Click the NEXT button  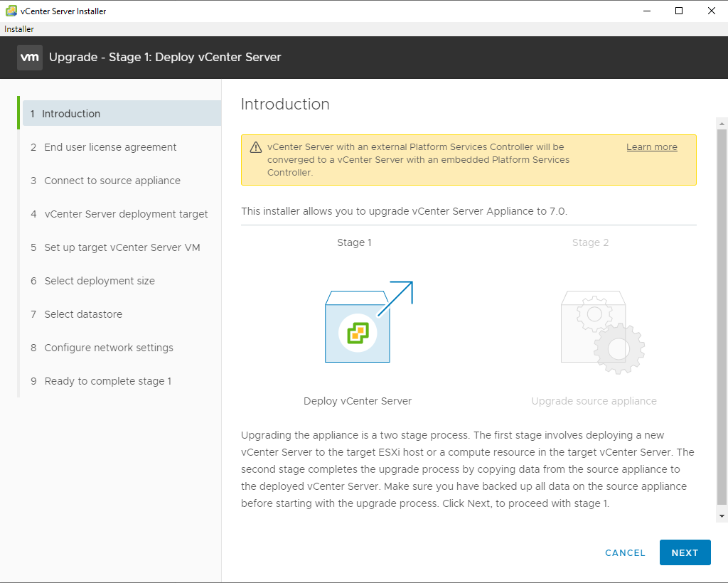pyautogui.click(x=685, y=552)
